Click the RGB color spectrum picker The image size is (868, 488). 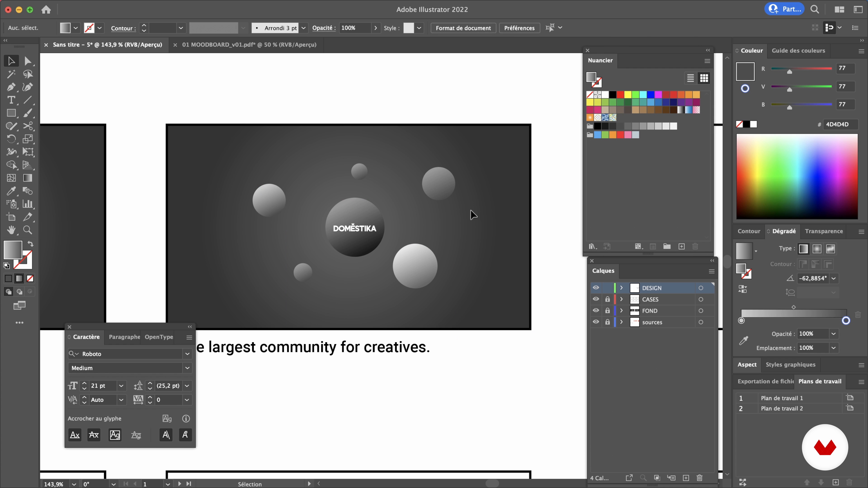797,176
